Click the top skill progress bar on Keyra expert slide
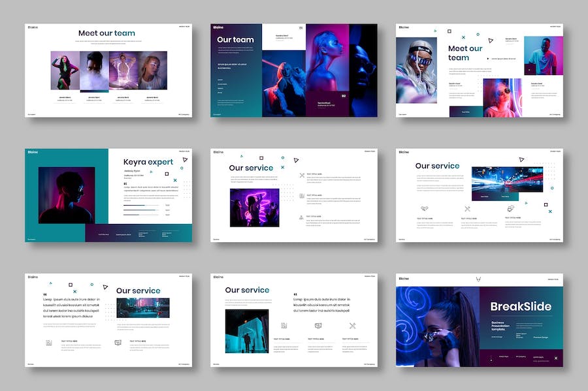This screenshot has width=588, height=391. pos(140,205)
